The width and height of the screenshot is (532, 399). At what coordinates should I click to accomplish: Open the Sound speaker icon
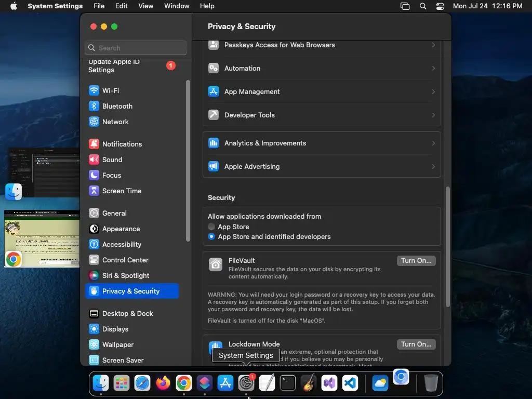pos(94,160)
